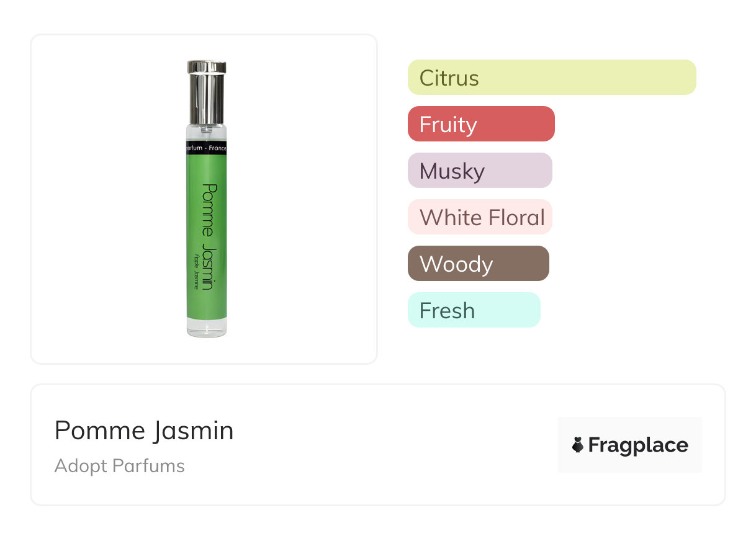Click the glass sprayer neck below cap
This screenshot has height=536, width=756.
(x=207, y=133)
